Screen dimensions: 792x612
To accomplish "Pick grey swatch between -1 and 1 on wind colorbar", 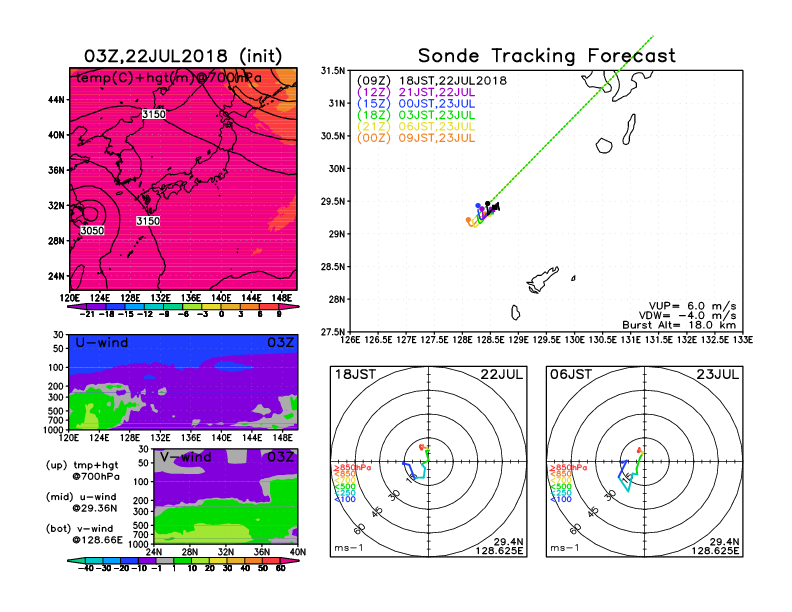I will (165, 560).
